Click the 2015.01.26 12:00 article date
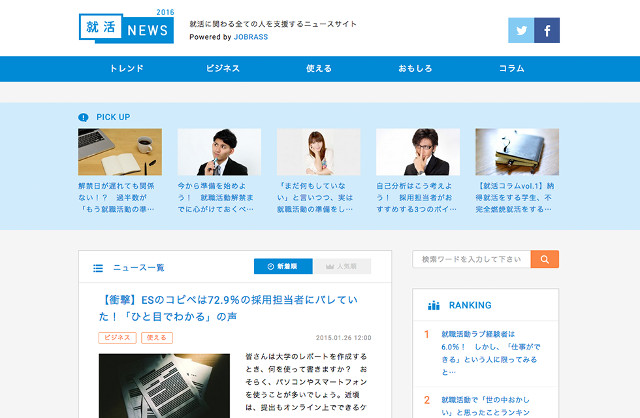This screenshot has height=418, width=640. click(x=344, y=338)
